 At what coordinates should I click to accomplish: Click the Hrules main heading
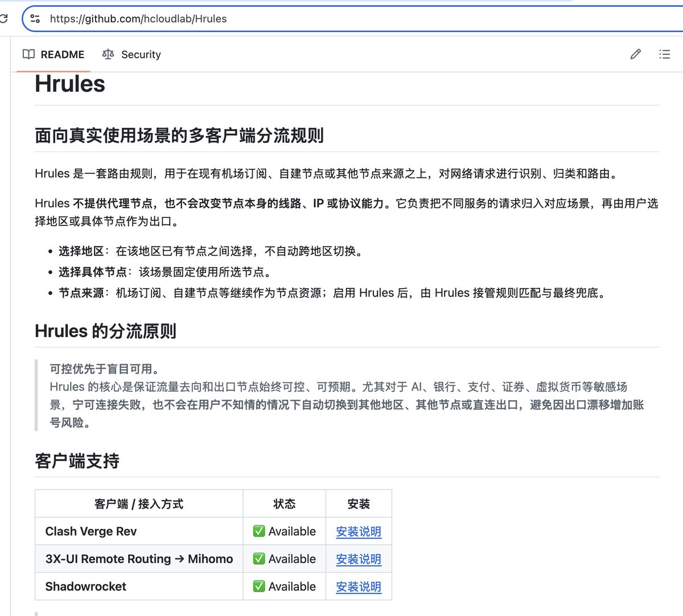(x=70, y=84)
